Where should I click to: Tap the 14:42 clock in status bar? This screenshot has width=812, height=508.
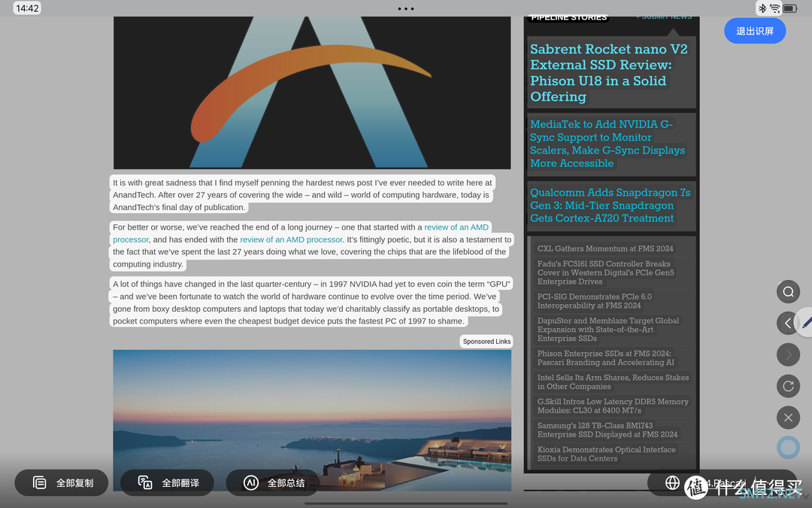(x=27, y=8)
